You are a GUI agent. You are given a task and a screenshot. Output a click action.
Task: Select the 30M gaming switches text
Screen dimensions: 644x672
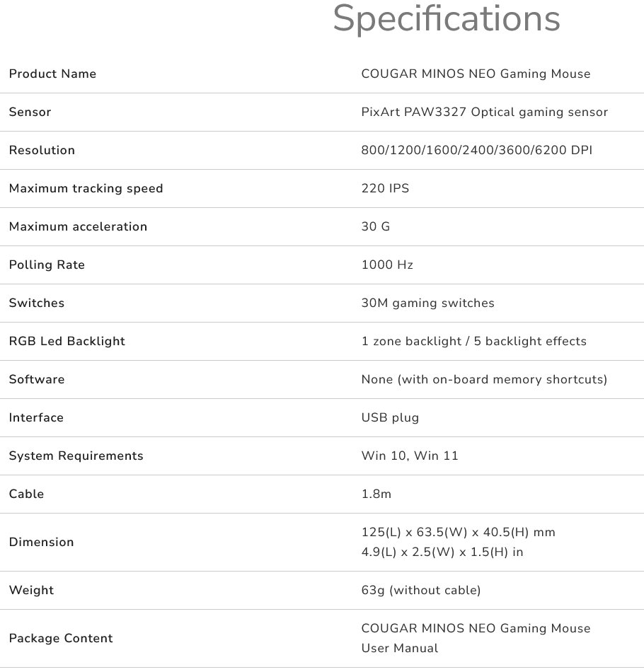427,303
